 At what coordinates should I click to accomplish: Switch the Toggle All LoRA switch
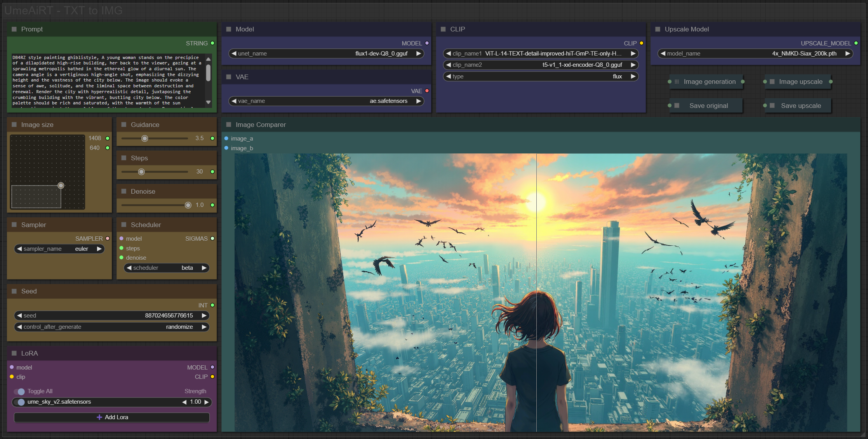click(x=19, y=391)
